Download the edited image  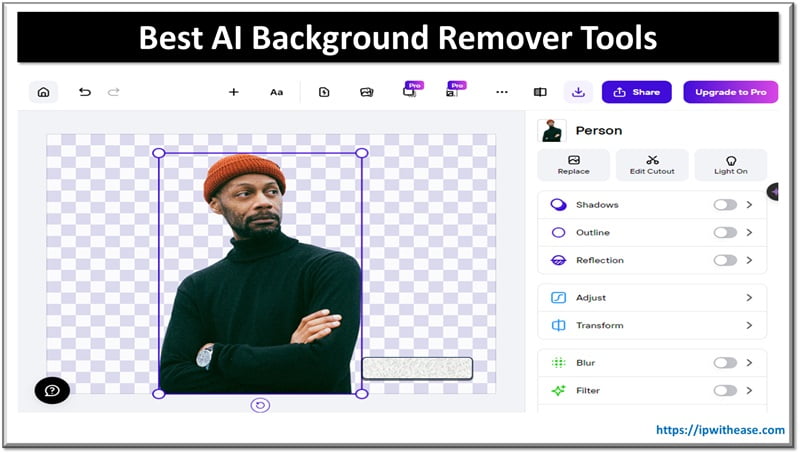(578, 92)
